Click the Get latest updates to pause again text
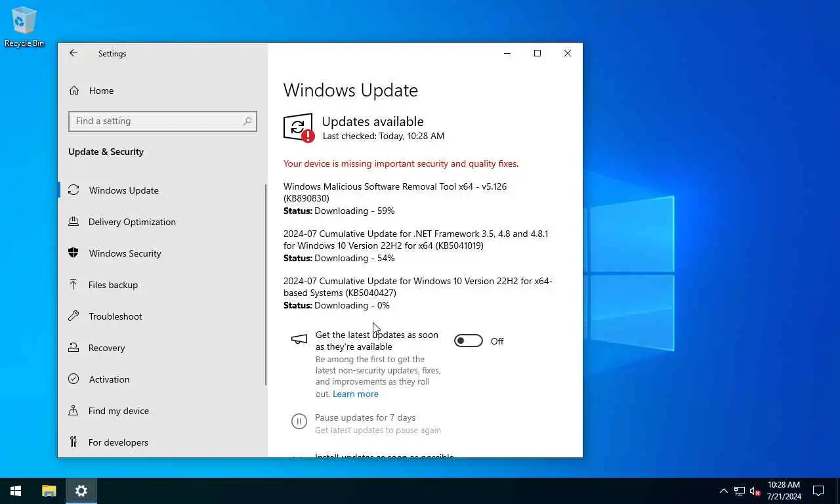 [378, 430]
